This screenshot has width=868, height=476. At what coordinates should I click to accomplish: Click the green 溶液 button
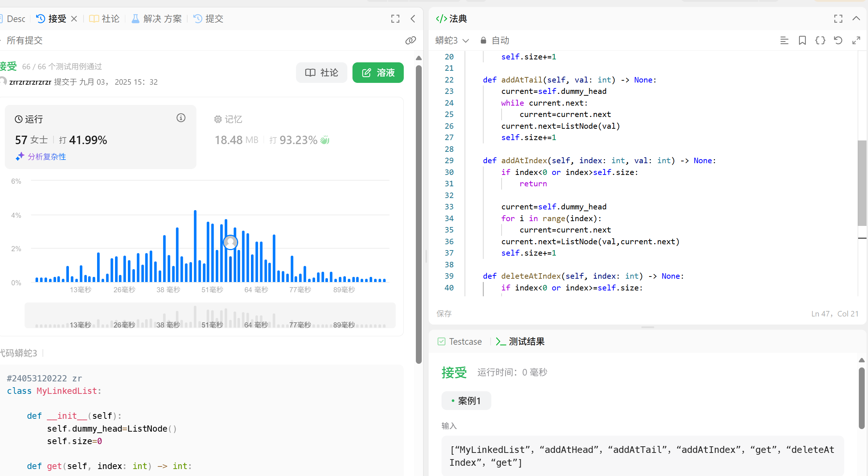pos(378,73)
